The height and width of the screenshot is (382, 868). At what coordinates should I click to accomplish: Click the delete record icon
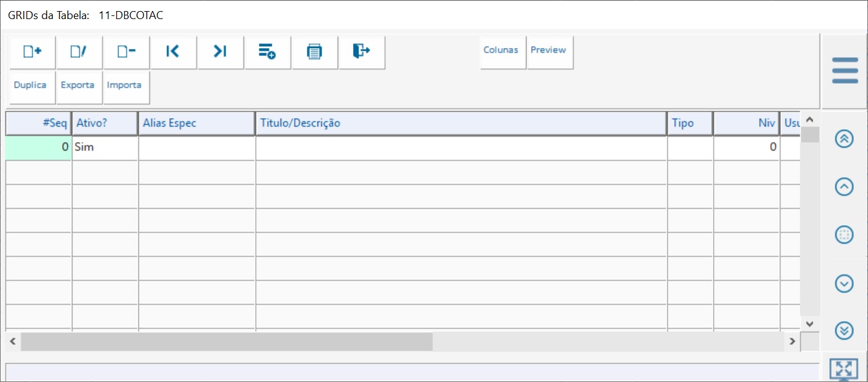(126, 52)
